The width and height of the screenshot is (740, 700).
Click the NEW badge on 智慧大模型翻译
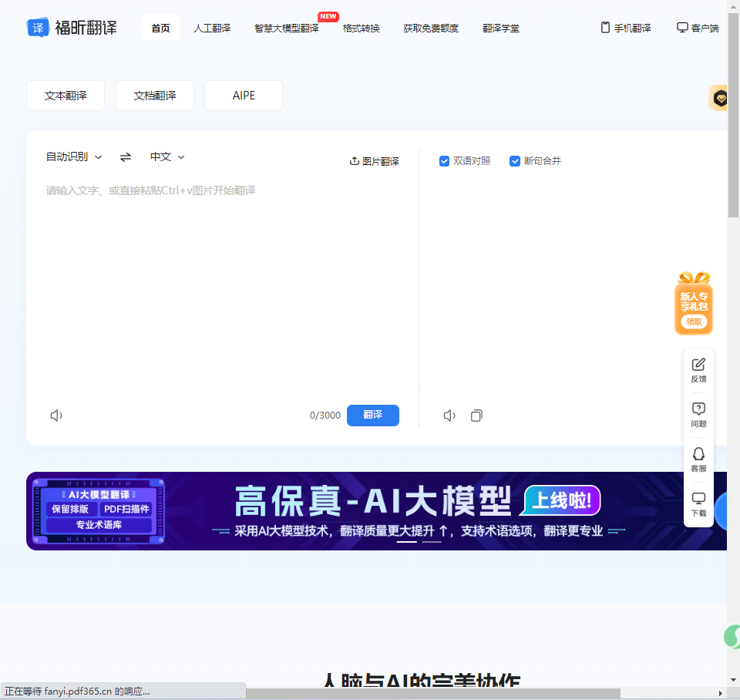[328, 16]
